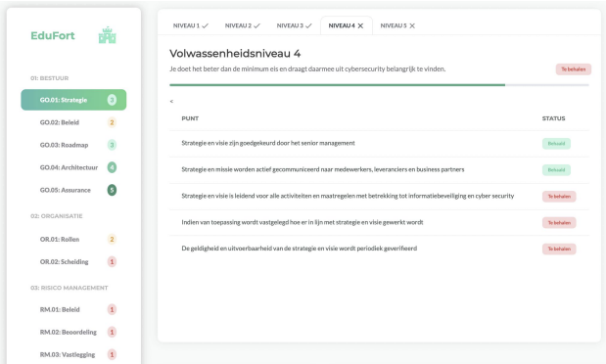Click the '03: RISICO MANAGEMENT' section label
Viewport: 606px width, 364px height.
(x=70, y=288)
